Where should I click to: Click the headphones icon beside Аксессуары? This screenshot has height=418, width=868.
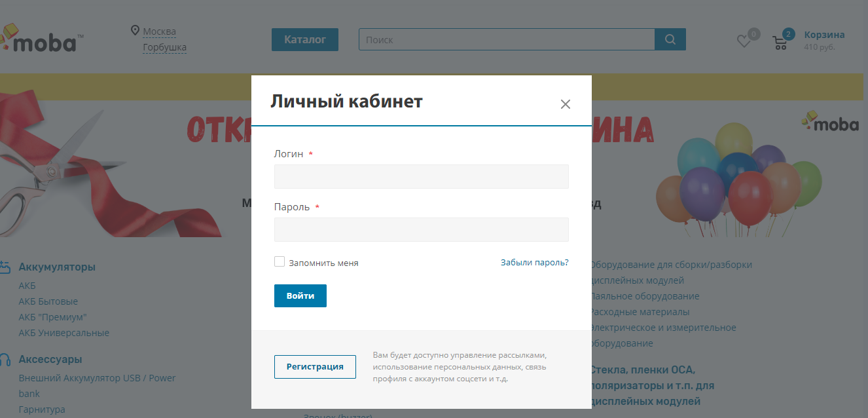tap(5, 360)
